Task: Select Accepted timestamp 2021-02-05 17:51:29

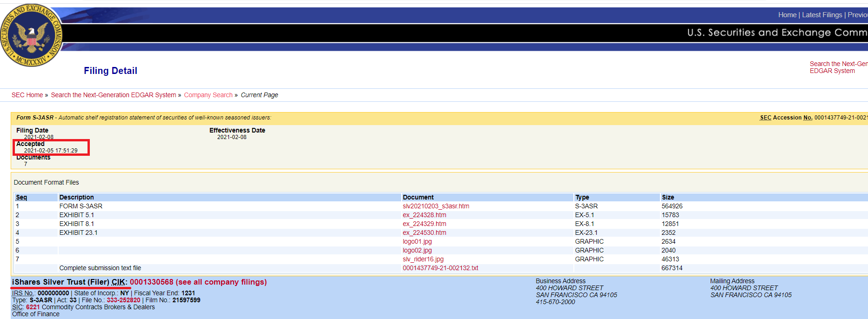Action: (51, 151)
